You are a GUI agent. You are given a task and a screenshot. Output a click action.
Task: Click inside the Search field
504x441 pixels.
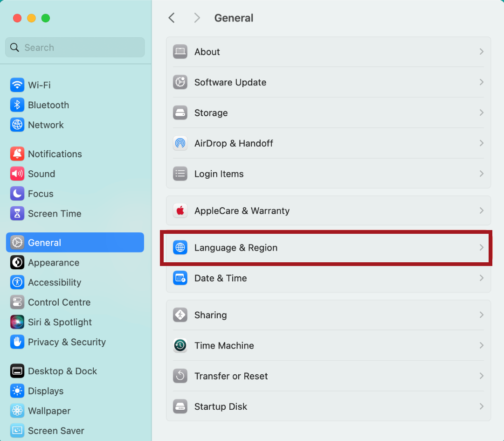click(x=75, y=47)
